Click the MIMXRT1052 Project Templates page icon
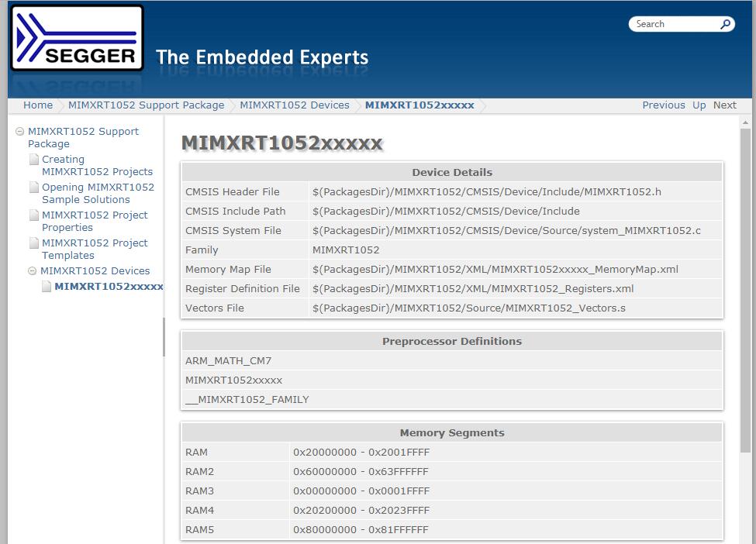 [34, 243]
